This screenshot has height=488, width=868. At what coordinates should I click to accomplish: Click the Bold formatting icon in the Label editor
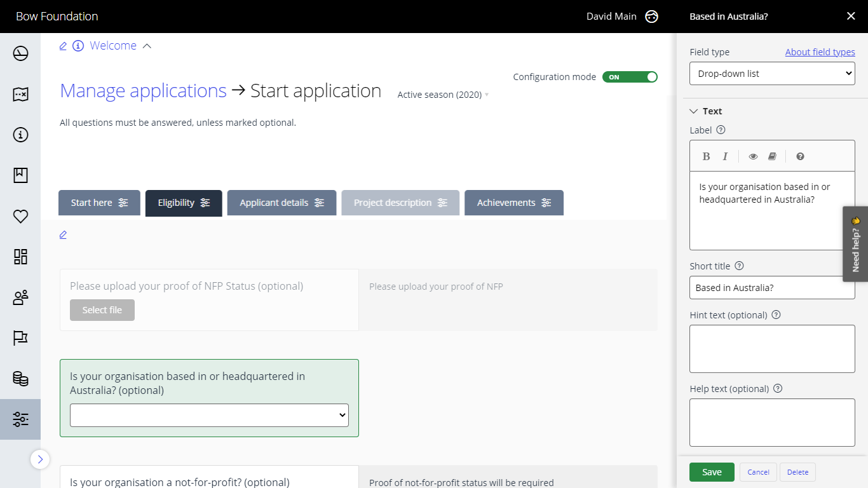pyautogui.click(x=706, y=156)
